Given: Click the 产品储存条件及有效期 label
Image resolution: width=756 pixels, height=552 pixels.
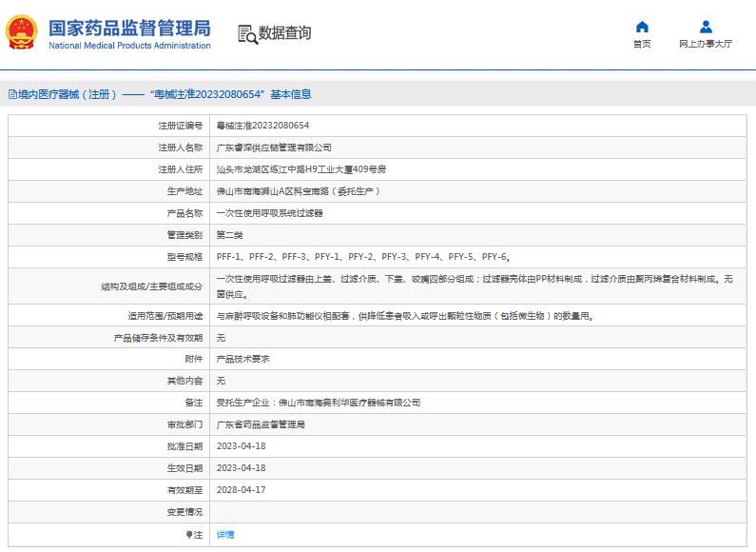Looking at the screenshot, I should pos(158,338).
